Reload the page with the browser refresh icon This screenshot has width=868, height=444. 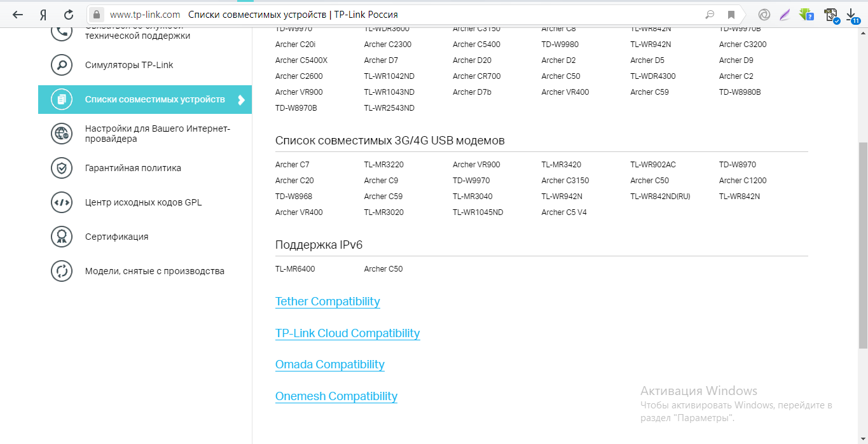(69, 14)
